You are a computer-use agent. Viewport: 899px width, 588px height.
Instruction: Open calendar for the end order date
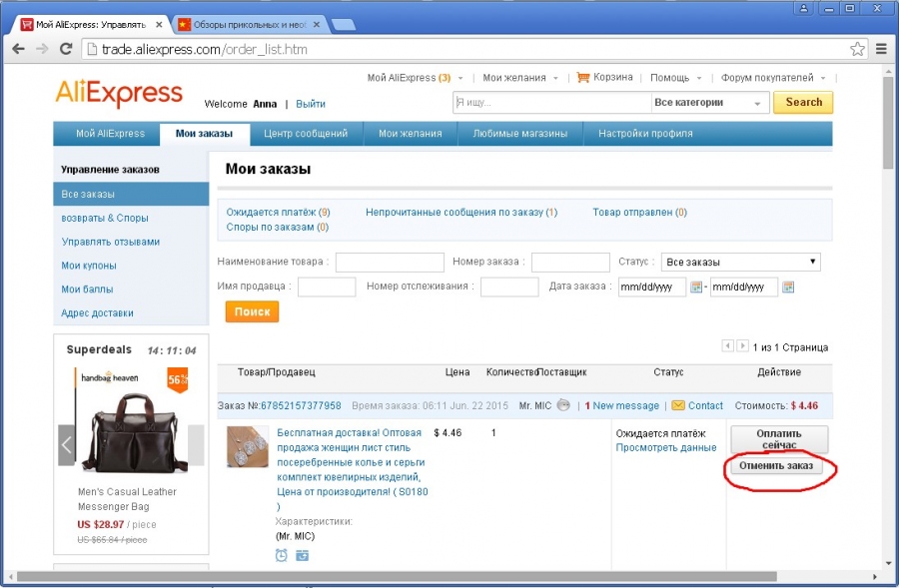(788, 287)
